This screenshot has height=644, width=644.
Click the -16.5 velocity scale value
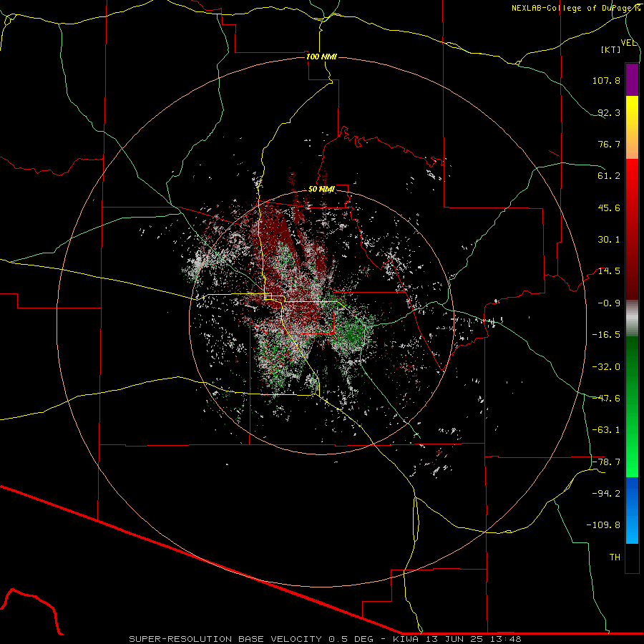(x=606, y=335)
